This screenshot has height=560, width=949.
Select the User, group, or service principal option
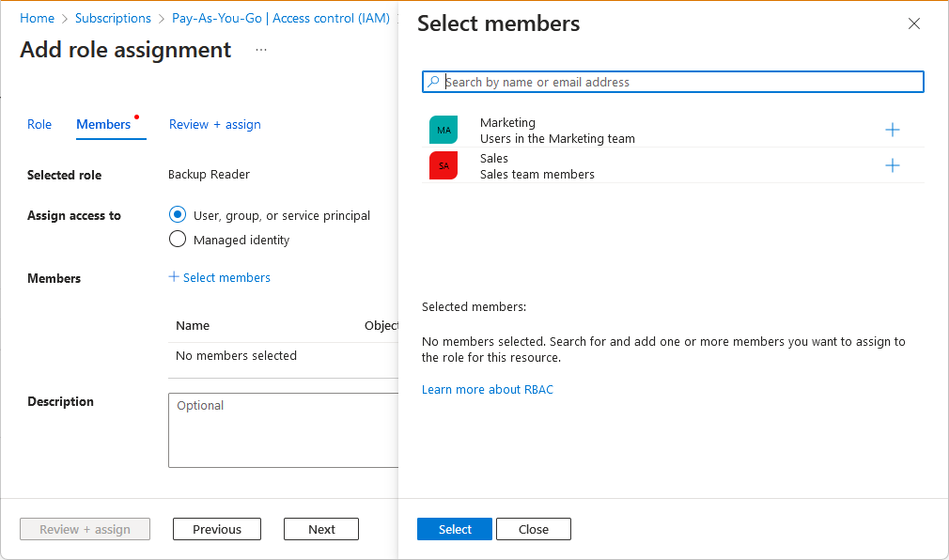click(x=178, y=215)
